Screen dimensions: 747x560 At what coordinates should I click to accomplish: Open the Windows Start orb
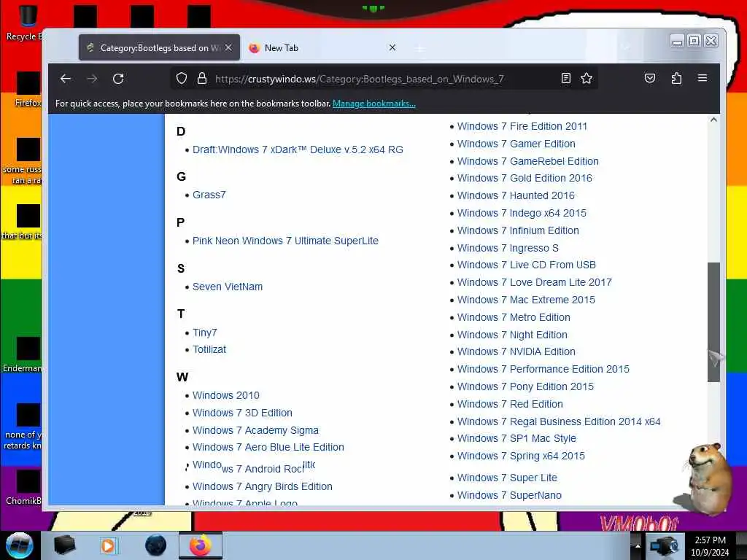pos(19,545)
